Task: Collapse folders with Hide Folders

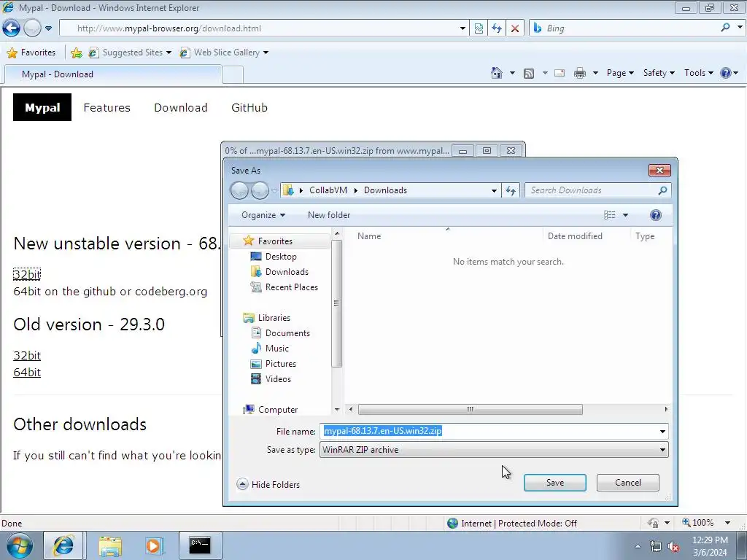Action: 268,484
